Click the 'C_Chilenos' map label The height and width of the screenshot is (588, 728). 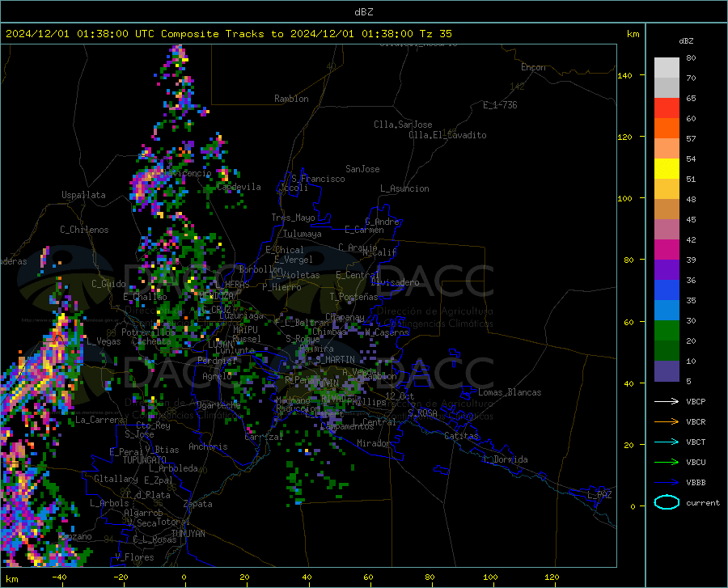84,230
